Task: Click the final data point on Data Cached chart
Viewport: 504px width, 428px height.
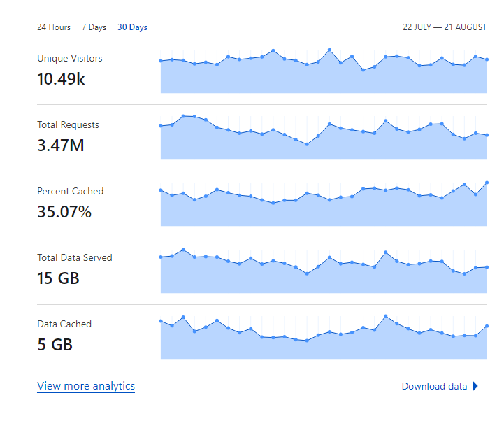Action: click(487, 326)
